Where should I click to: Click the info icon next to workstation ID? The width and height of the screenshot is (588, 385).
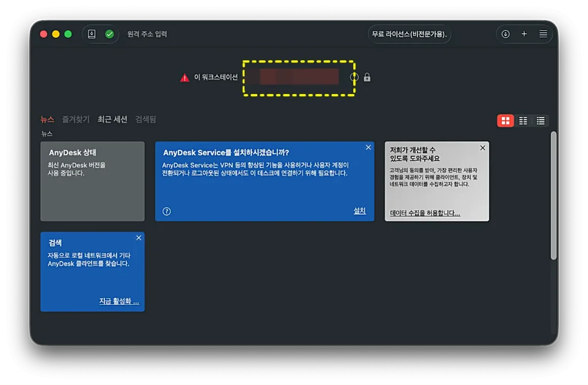coord(354,77)
